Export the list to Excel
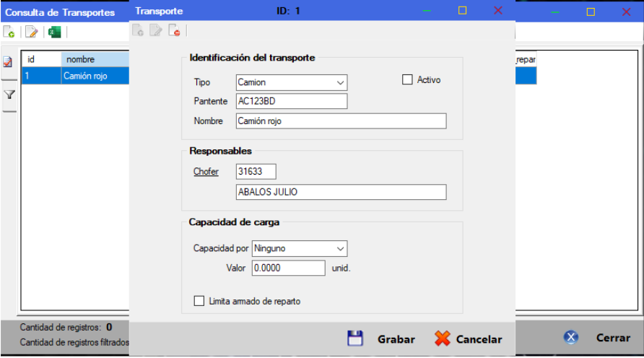Screen dimensions: 644x358 [55, 32]
